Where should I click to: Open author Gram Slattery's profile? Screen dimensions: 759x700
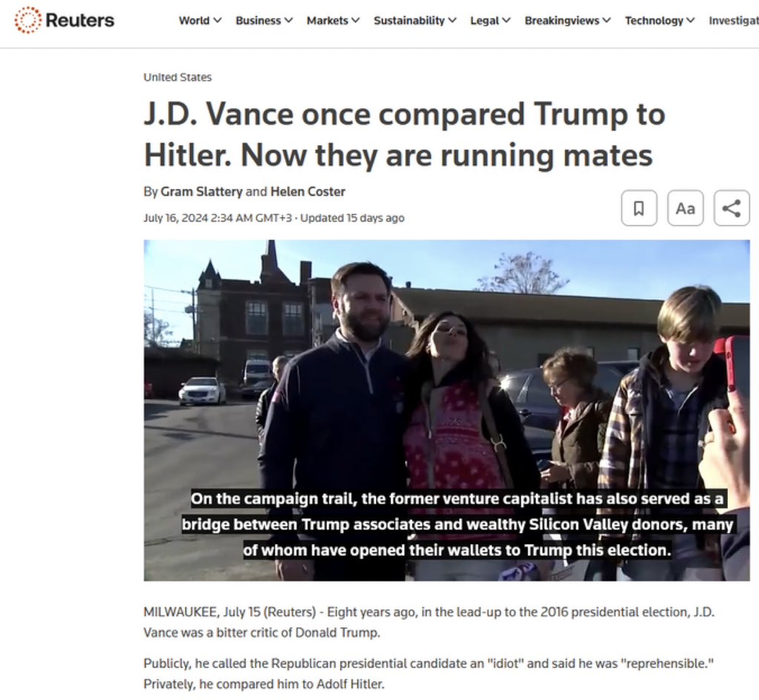click(202, 192)
